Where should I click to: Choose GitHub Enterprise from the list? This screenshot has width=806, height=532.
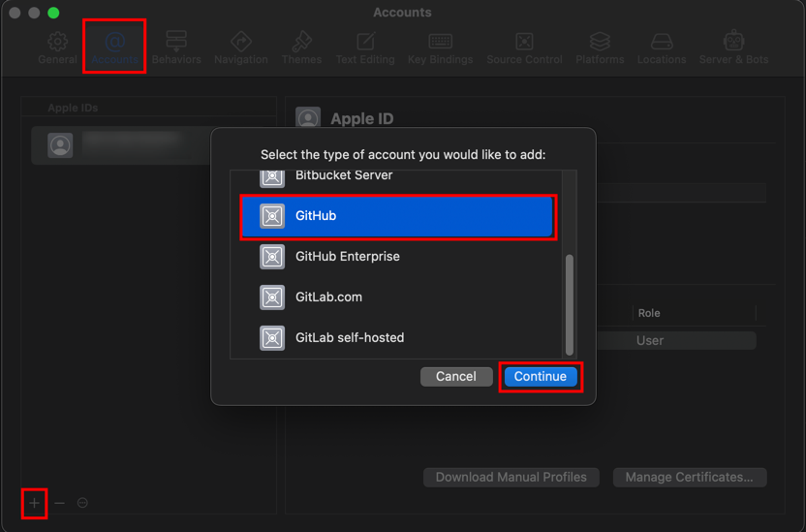pyautogui.click(x=397, y=257)
